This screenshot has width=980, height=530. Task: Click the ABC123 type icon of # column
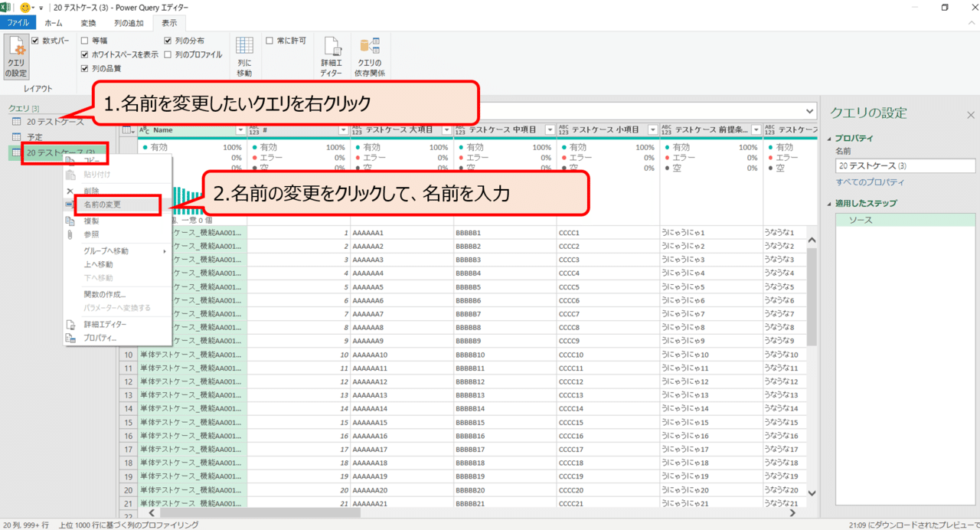[254, 130]
